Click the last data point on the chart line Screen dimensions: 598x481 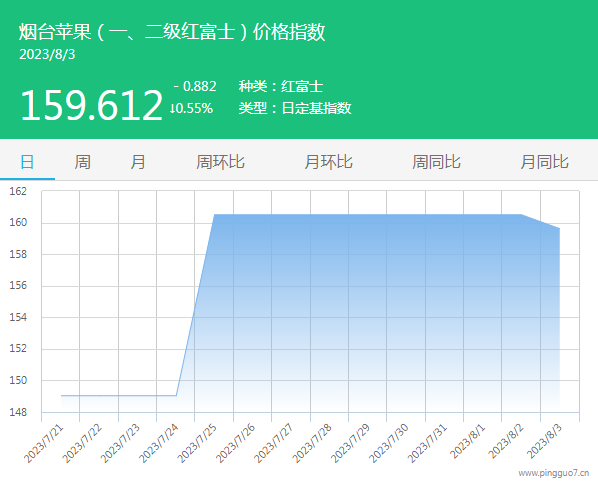pyautogui.click(x=559, y=228)
